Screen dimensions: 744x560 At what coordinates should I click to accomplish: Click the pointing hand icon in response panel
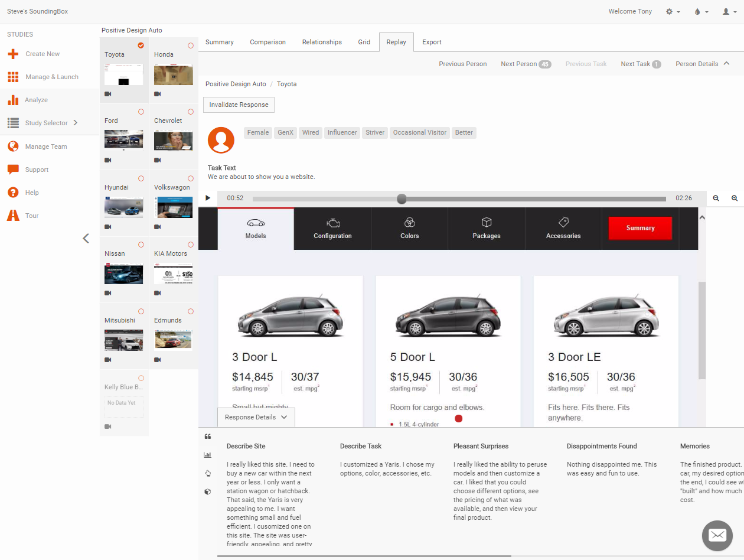(207, 473)
